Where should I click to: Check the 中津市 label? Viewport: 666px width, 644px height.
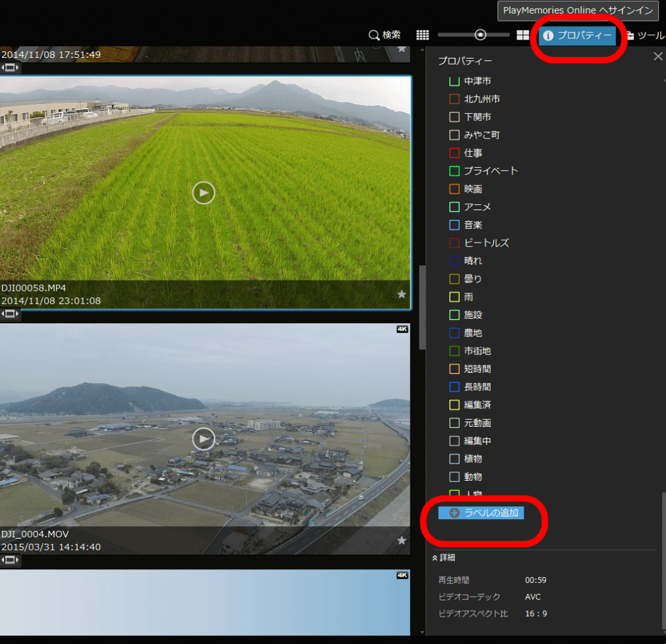click(x=454, y=81)
